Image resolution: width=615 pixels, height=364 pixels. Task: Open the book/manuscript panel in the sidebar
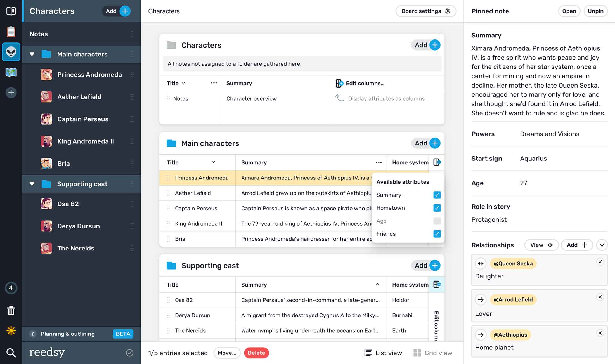coord(11,11)
